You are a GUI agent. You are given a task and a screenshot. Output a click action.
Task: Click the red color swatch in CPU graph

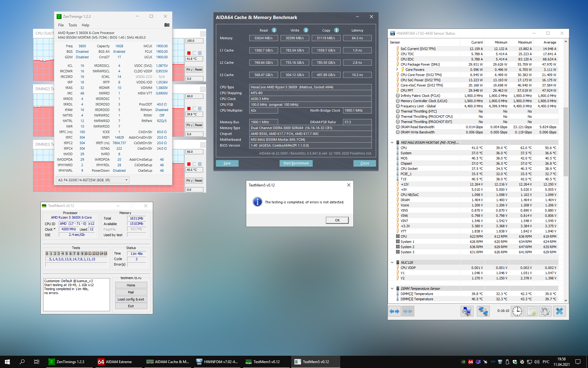(189, 53)
